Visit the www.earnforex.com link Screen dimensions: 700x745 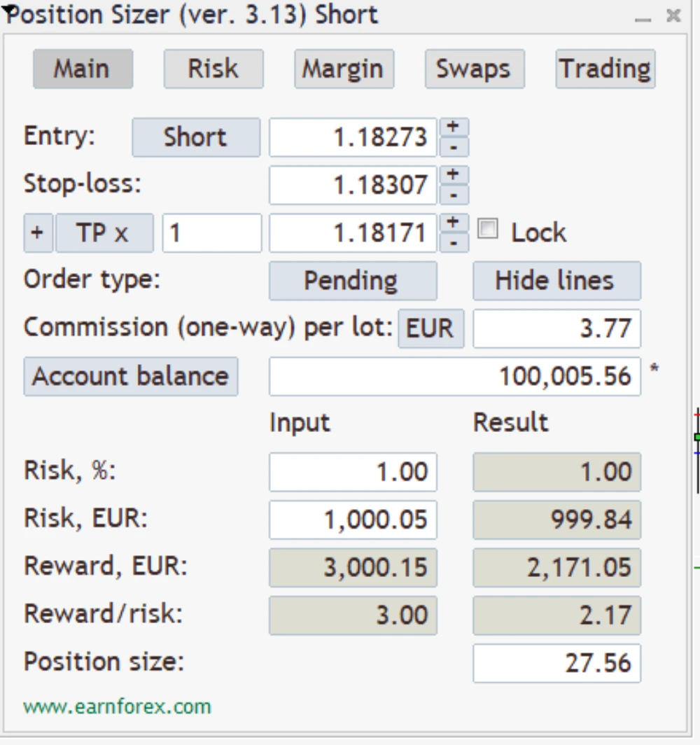point(117,706)
